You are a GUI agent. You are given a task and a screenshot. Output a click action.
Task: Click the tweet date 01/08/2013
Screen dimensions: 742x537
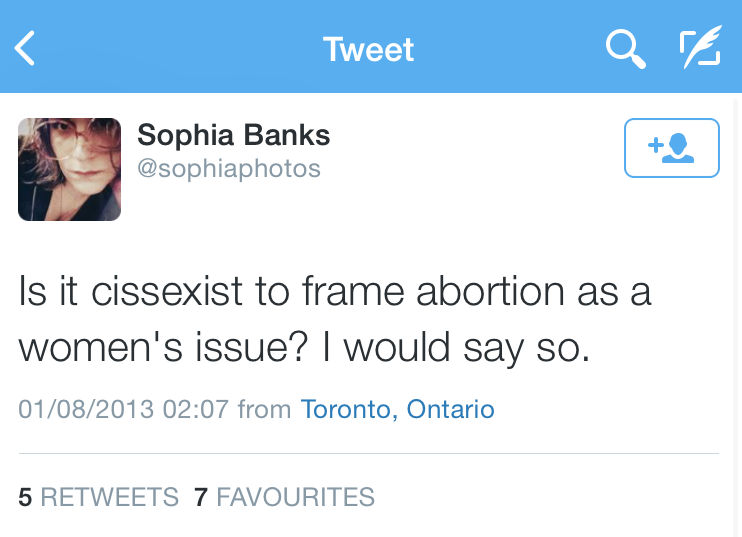tap(86, 409)
